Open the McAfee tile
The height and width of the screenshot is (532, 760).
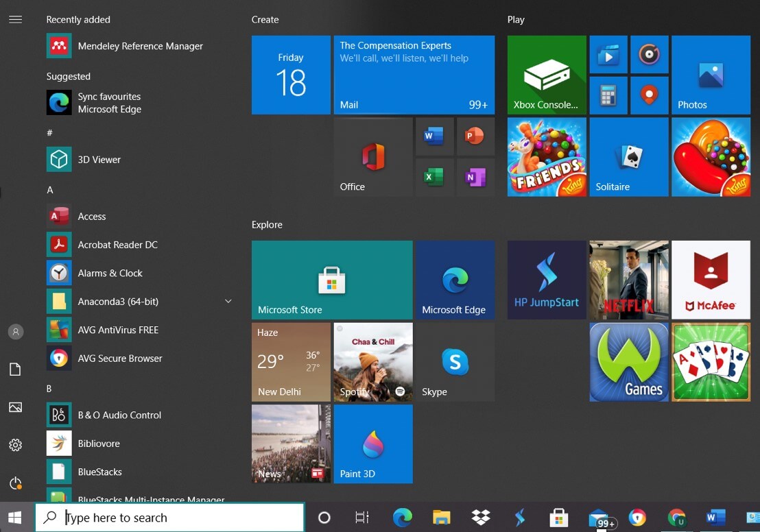(711, 280)
